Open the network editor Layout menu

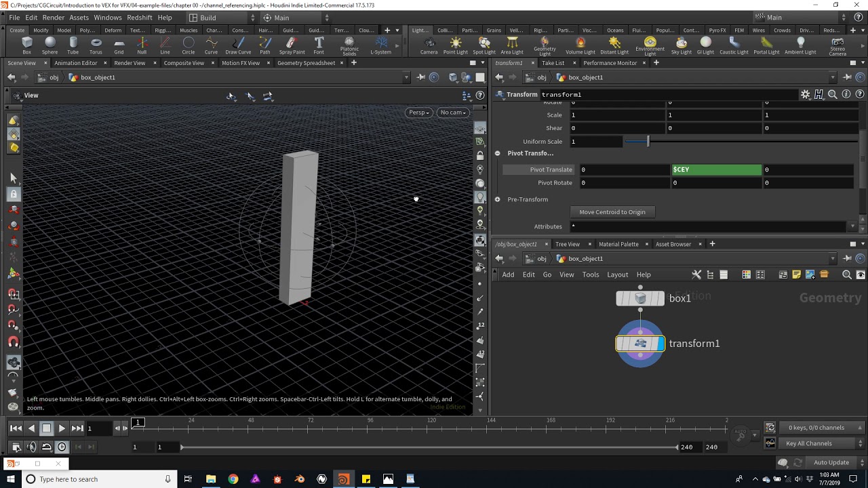pyautogui.click(x=617, y=274)
